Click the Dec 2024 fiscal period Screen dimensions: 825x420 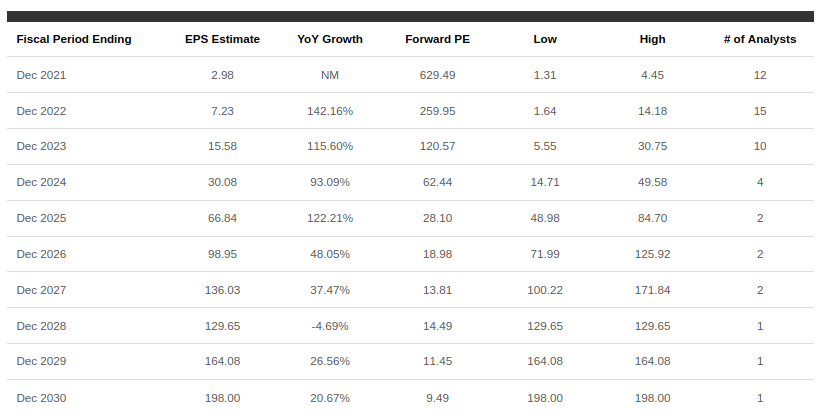coord(41,182)
